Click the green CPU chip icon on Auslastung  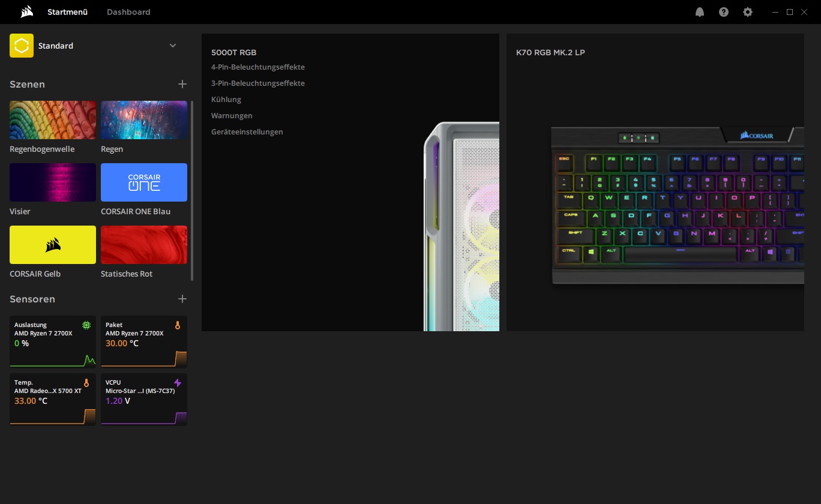[86, 325]
